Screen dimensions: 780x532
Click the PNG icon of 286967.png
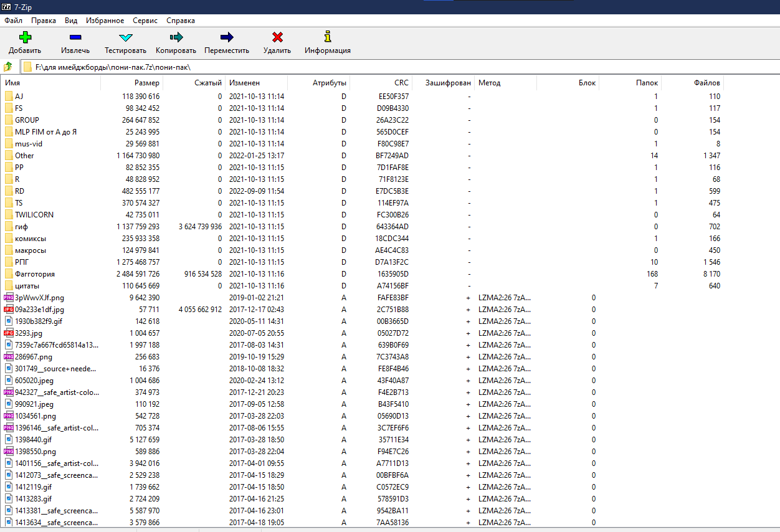(x=9, y=357)
